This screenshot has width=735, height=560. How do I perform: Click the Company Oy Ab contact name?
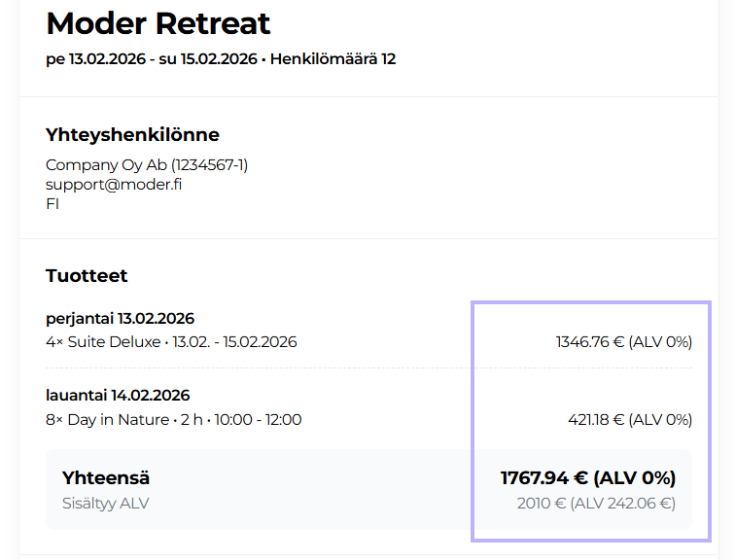pos(146,165)
